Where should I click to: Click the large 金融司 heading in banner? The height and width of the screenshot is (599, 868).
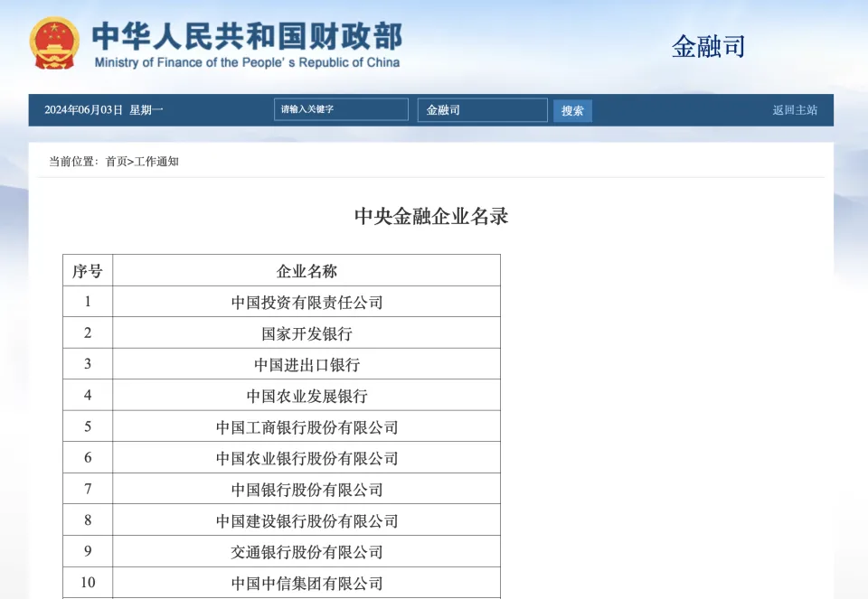tap(708, 46)
